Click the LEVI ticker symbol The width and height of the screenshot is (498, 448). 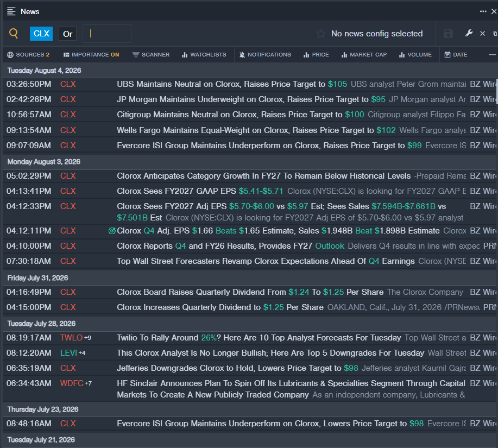coord(68,353)
